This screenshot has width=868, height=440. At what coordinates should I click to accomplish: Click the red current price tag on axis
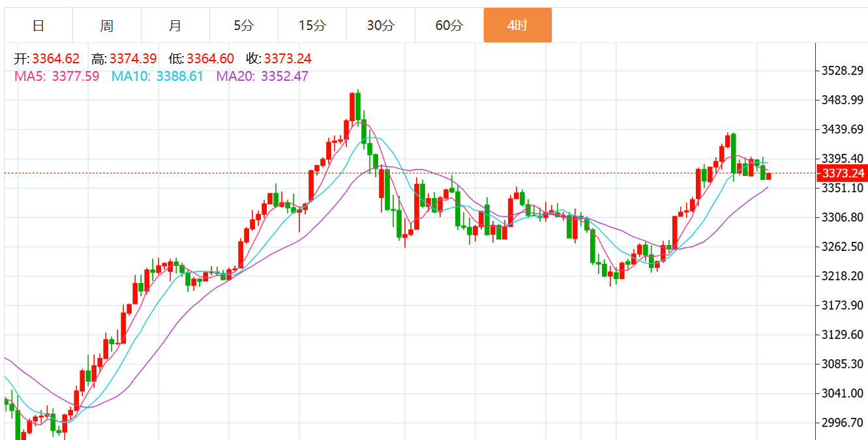pos(843,173)
